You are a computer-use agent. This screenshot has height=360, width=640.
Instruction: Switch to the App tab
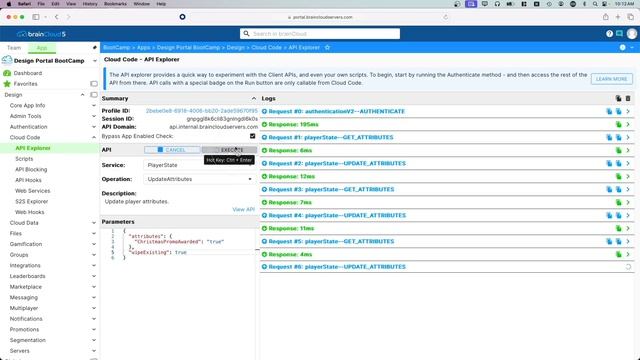42,48
